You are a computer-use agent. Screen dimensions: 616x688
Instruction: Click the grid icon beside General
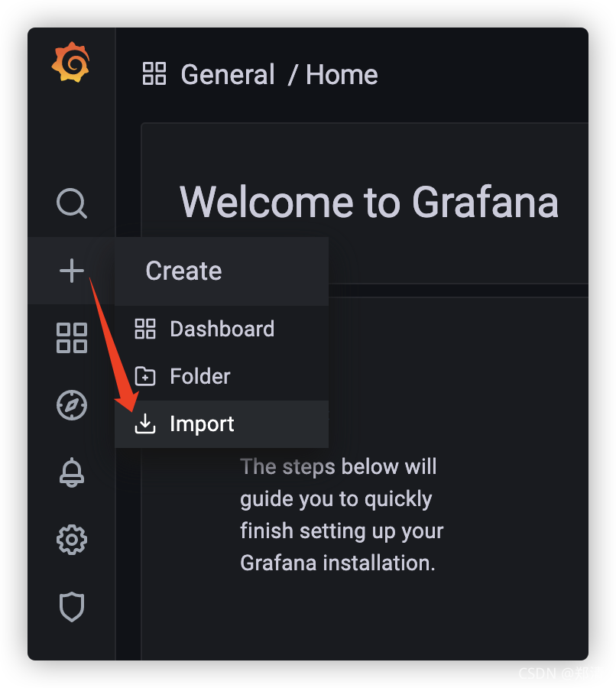coord(154,73)
